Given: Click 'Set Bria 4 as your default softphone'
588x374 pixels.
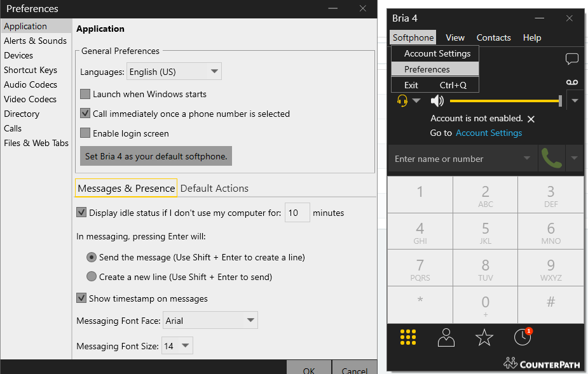Looking at the screenshot, I should click(x=156, y=156).
